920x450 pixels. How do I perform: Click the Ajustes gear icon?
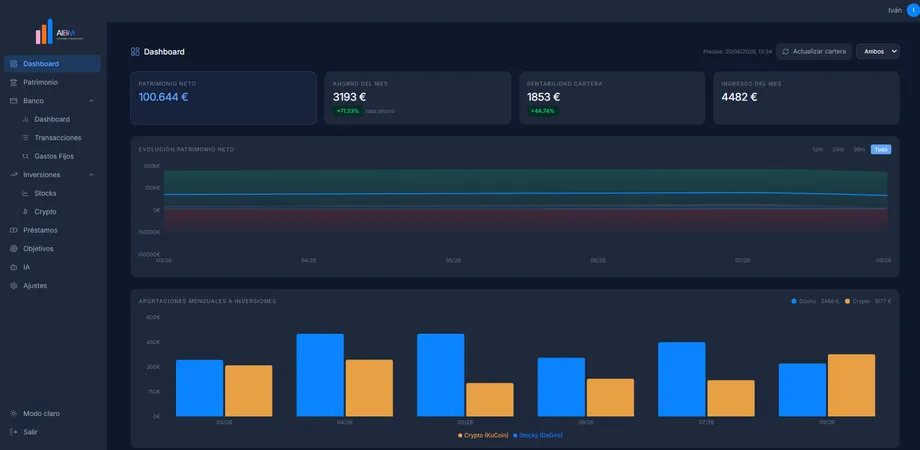13,286
